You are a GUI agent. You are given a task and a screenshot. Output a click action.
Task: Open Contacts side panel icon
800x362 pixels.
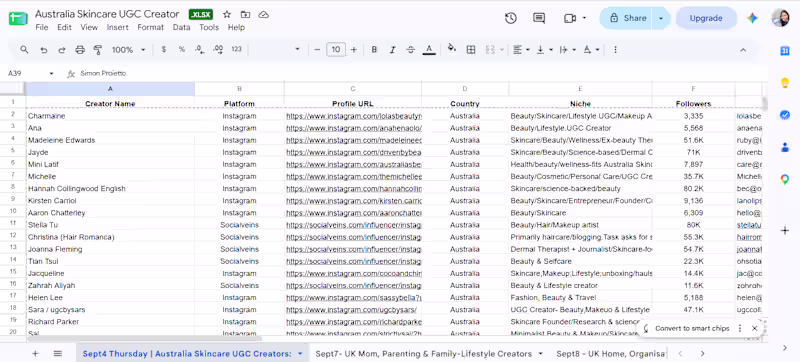[785, 147]
